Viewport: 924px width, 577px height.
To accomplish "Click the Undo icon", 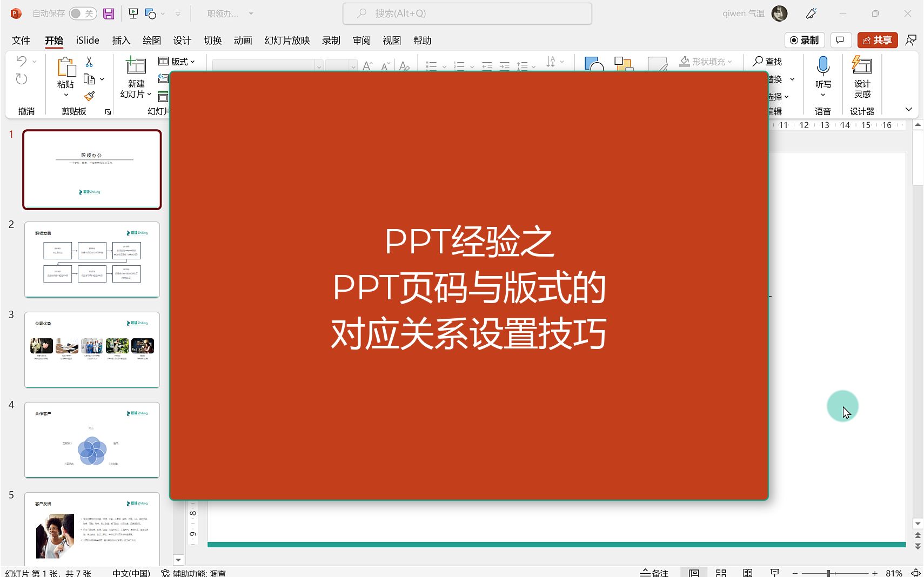I will click(22, 61).
